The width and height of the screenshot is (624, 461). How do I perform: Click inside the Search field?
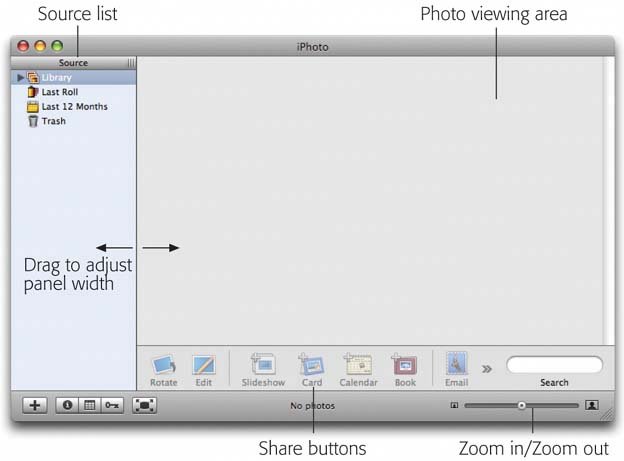click(x=554, y=365)
